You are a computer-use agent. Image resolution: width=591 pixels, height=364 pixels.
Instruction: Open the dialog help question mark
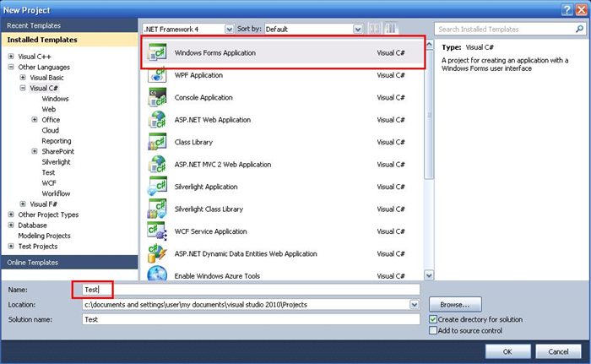(x=567, y=10)
